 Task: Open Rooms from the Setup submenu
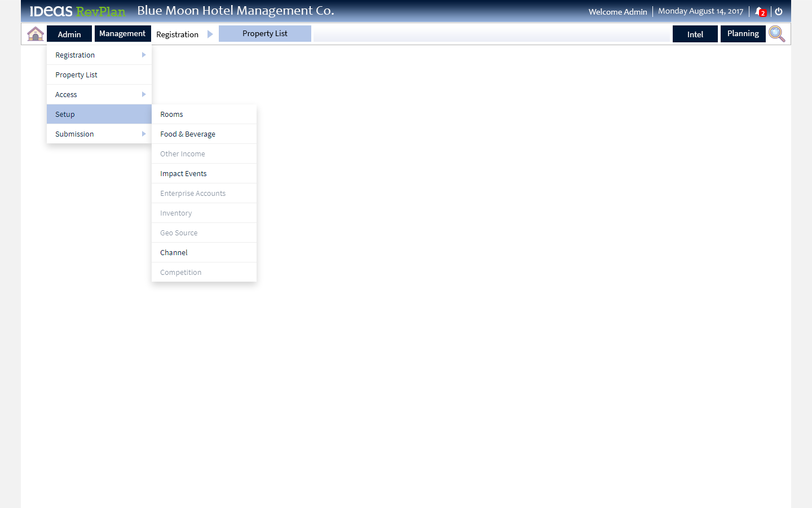click(171, 114)
